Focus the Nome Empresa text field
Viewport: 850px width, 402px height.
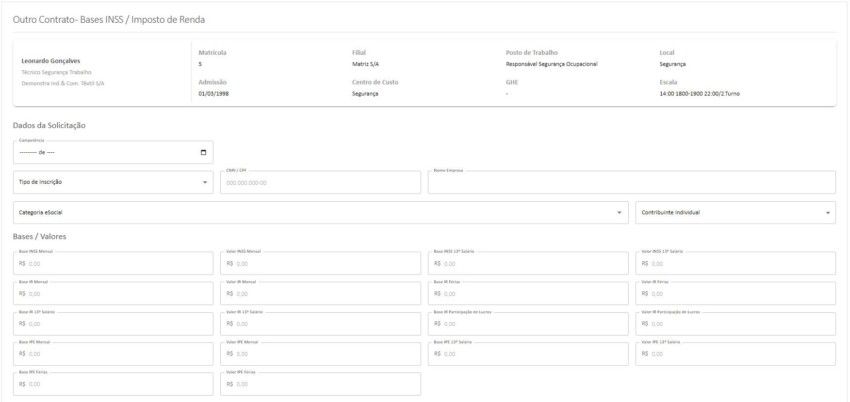pyautogui.click(x=631, y=183)
